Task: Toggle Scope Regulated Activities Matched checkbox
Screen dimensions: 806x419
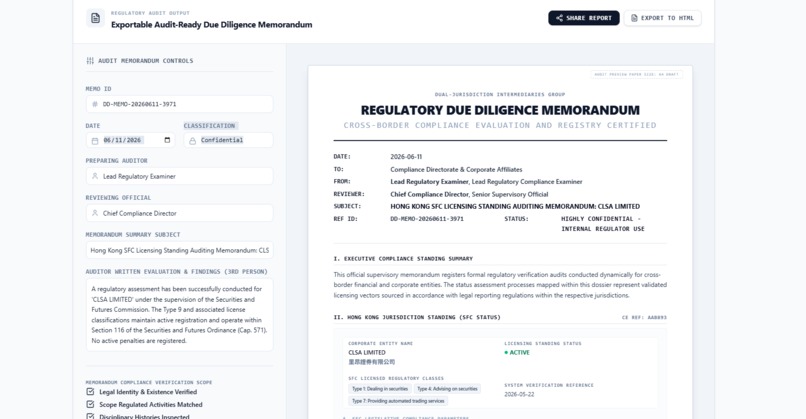Action: point(90,404)
